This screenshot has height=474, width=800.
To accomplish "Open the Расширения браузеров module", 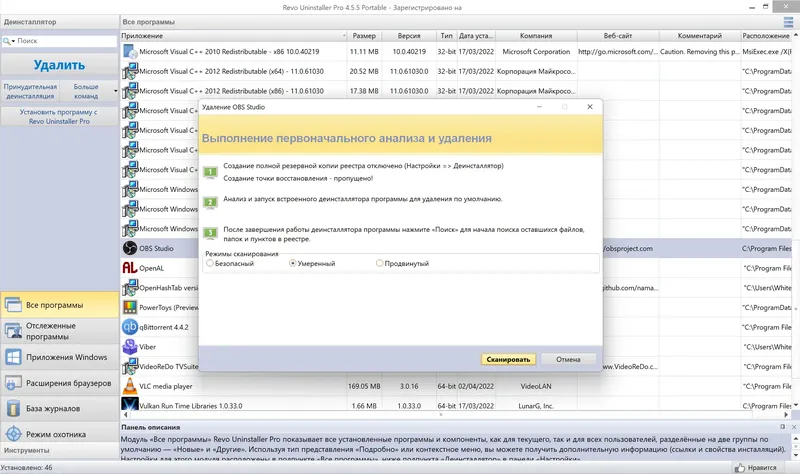I will click(60, 383).
